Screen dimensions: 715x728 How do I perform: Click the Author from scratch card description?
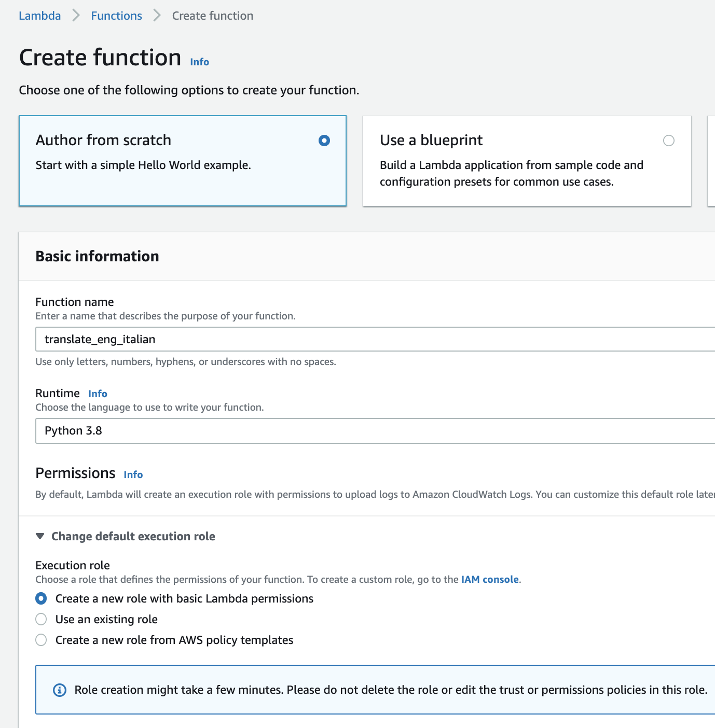point(143,165)
